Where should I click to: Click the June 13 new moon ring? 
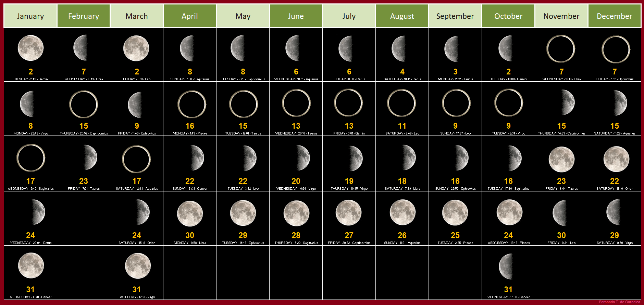point(296,103)
